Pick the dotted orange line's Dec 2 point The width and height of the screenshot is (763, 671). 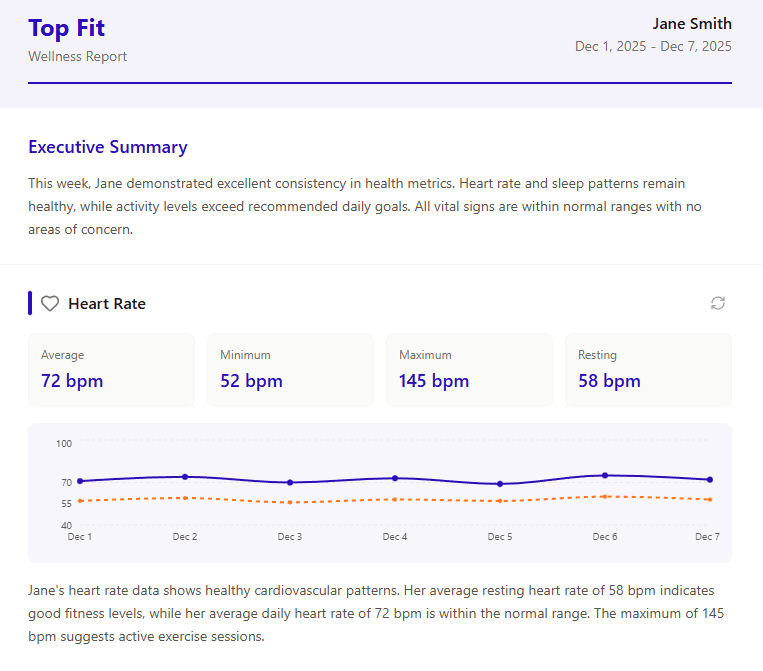click(185, 498)
